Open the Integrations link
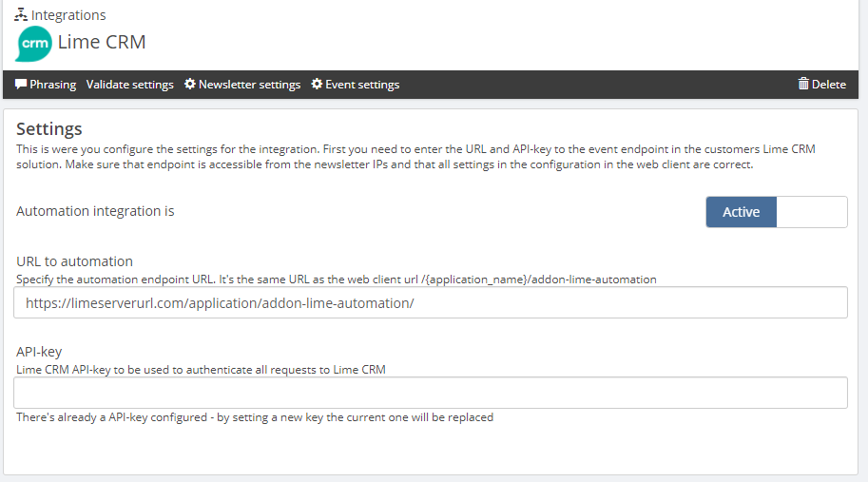This screenshot has height=482, width=868. coord(68,15)
